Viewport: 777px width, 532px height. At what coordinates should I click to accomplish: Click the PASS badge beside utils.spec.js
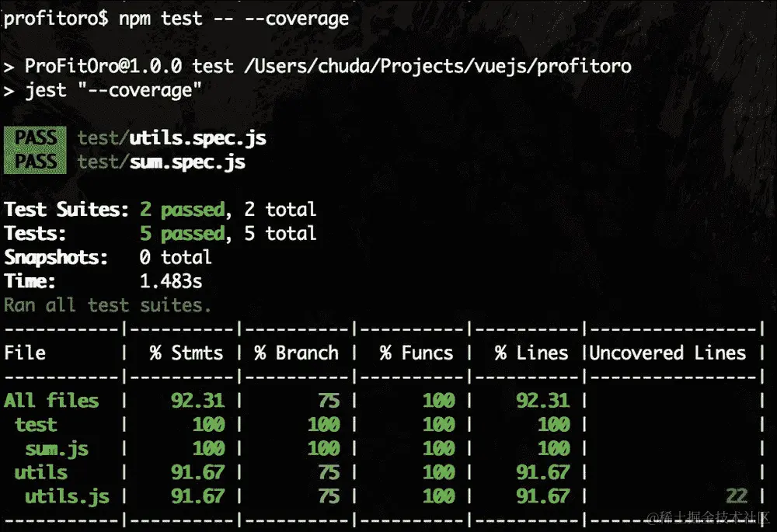pos(35,137)
